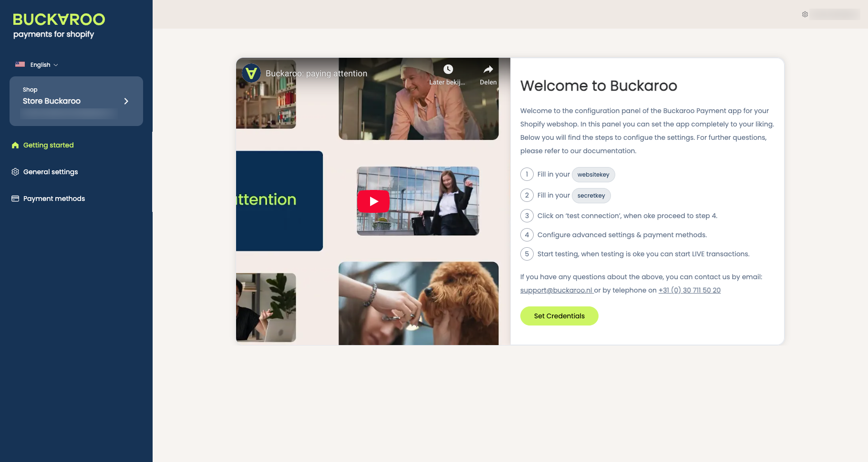Click the video title 'Buckaroo: paying attention'
868x462 pixels.
[x=317, y=73]
